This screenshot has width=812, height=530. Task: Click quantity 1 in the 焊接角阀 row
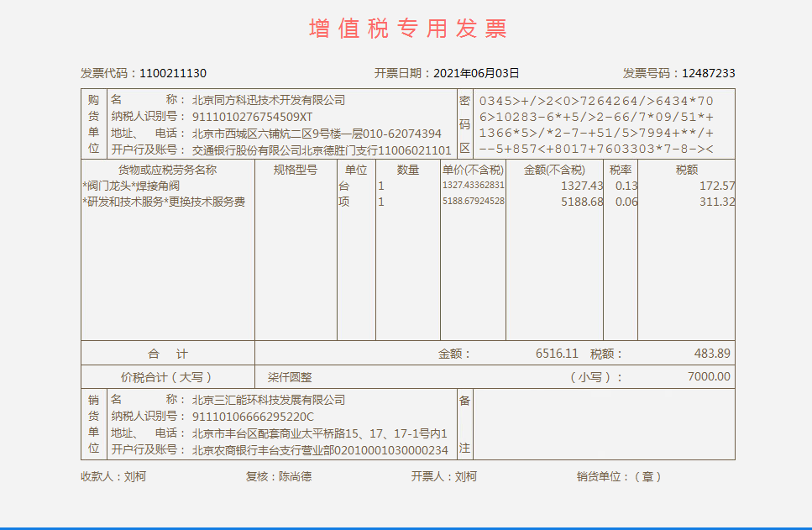(381, 186)
